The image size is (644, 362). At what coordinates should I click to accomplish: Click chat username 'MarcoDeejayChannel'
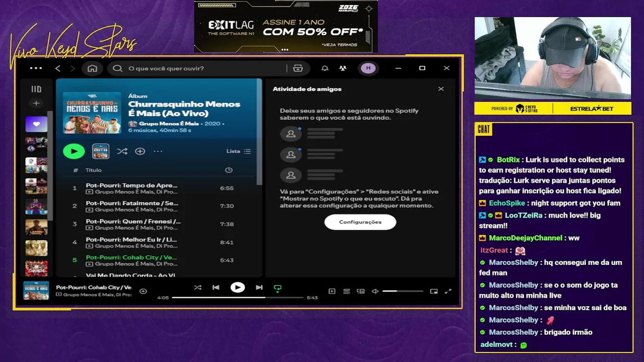coord(525,238)
